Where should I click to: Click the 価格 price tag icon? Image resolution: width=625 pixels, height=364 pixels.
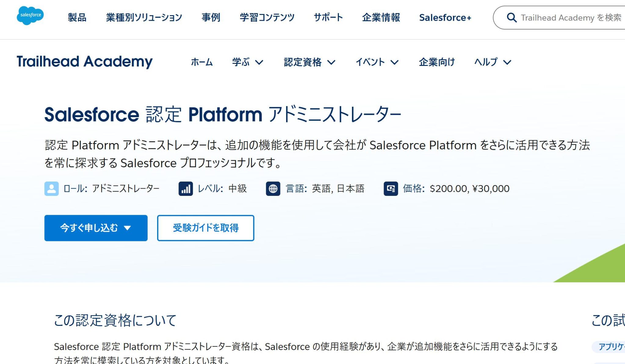[x=392, y=189]
